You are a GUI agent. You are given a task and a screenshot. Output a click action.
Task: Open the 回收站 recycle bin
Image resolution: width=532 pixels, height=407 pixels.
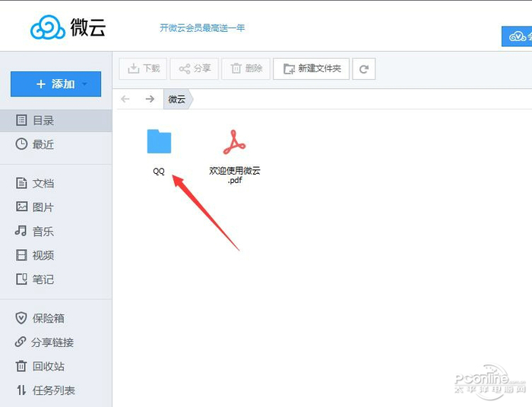(56, 366)
